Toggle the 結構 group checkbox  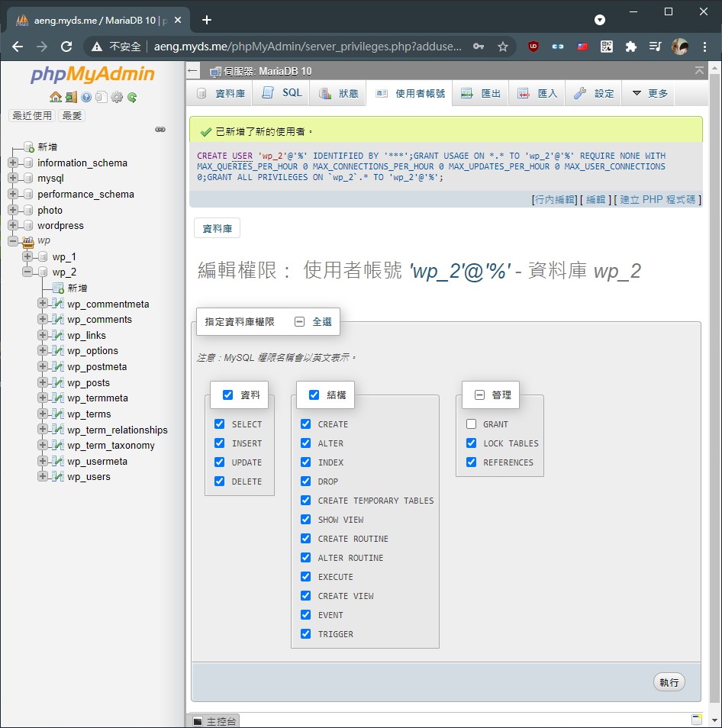tap(314, 395)
